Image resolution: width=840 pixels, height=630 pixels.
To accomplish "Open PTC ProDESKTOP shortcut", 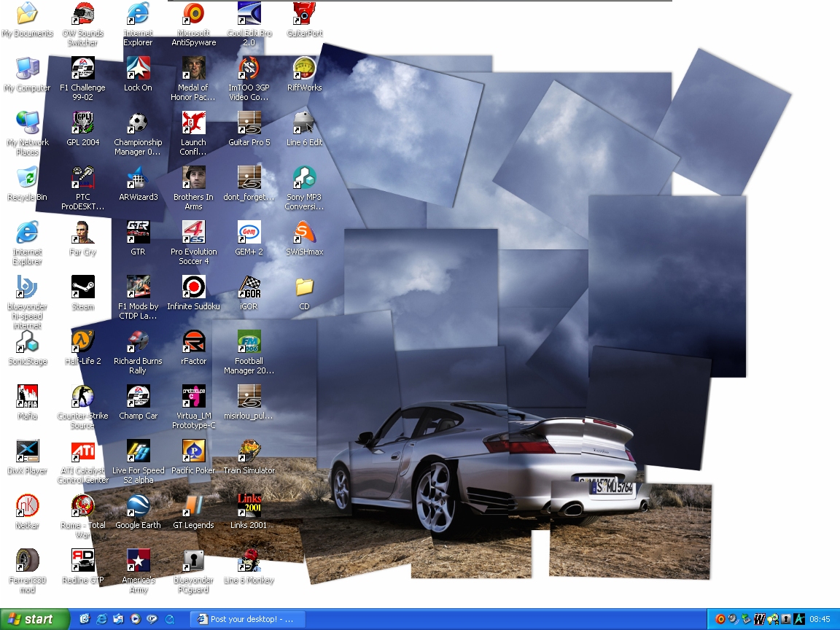I will pyautogui.click(x=83, y=177).
